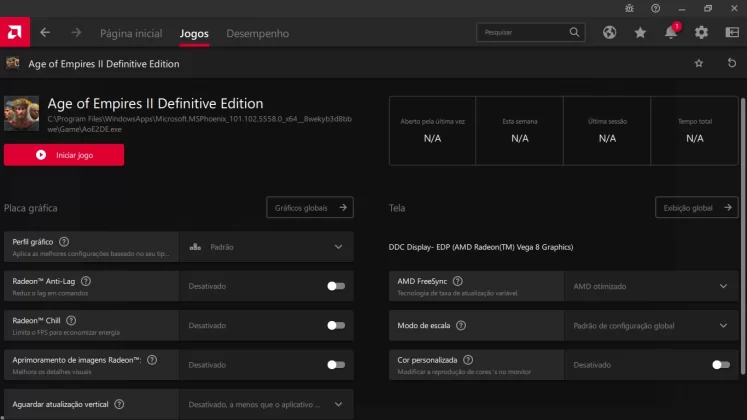Image resolution: width=747 pixels, height=420 pixels.
Task: Show help for Radeon Chill
Action: (71, 320)
